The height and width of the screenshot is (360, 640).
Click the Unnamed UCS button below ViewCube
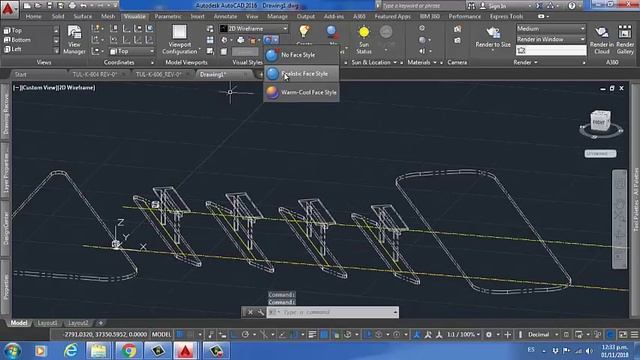pyautogui.click(x=600, y=153)
